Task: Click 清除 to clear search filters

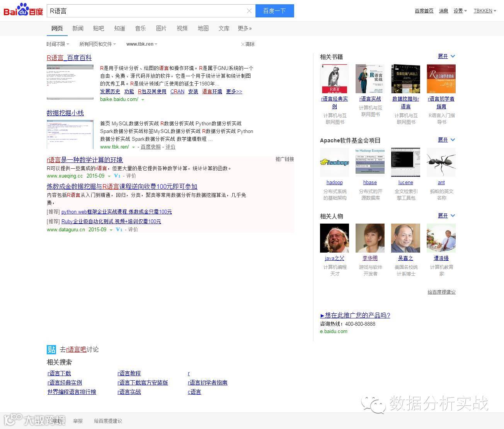Action: pyautogui.click(x=248, y=44)
